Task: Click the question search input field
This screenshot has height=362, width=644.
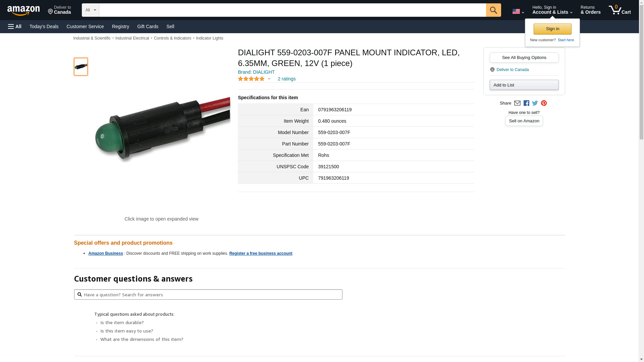Action: [208, 295]
